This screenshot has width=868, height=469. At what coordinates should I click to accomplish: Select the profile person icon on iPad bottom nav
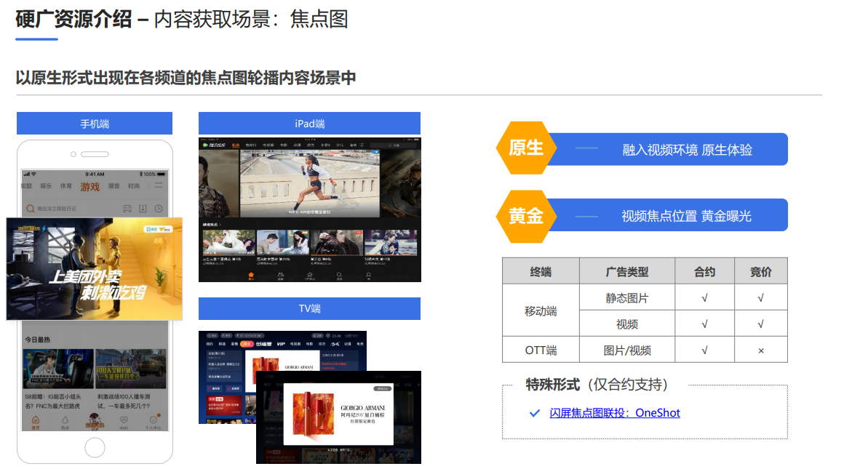(x=370, y=274)
